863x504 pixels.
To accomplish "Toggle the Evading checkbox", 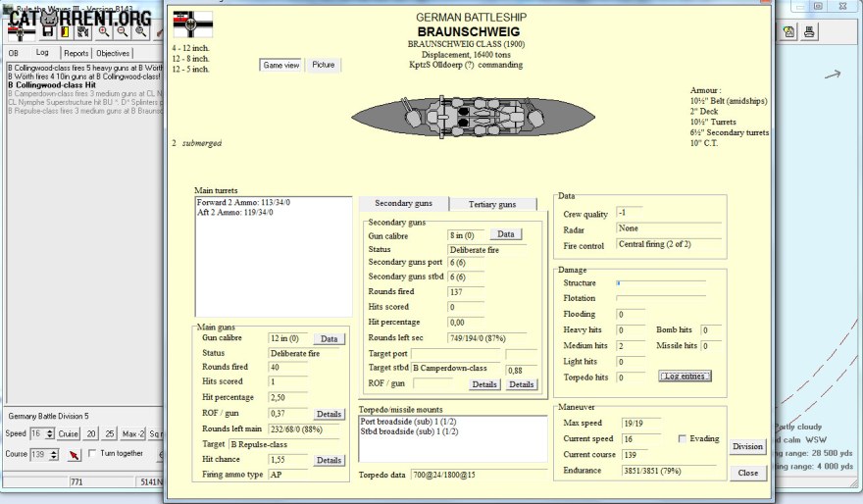I will [682, 438].
